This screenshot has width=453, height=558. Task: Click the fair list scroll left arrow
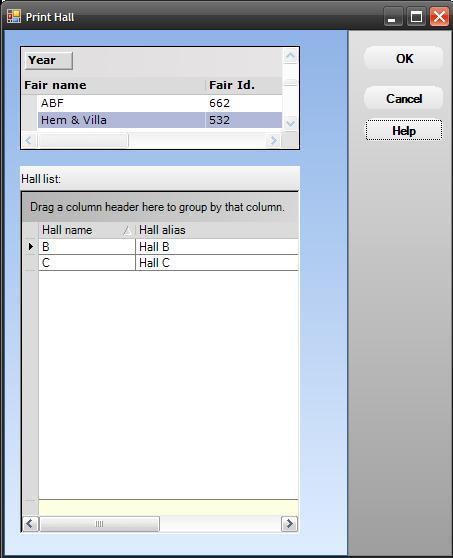tap(29, 140)
